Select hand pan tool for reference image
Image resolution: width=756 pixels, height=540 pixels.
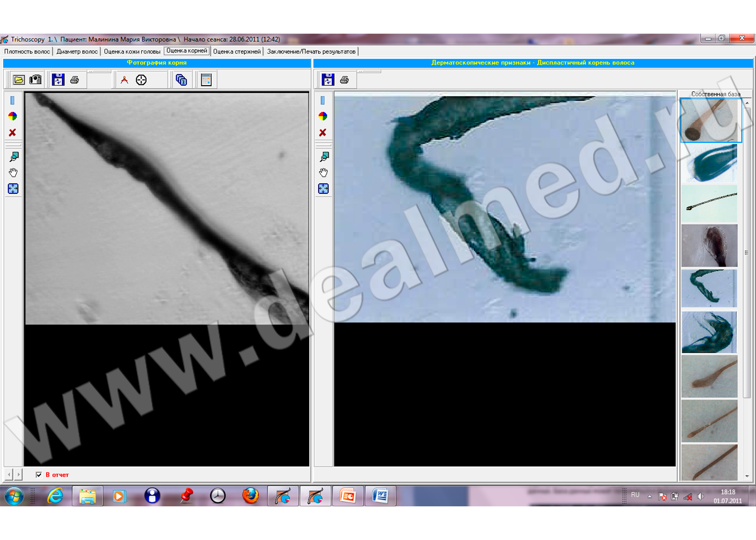pos(324,173)
